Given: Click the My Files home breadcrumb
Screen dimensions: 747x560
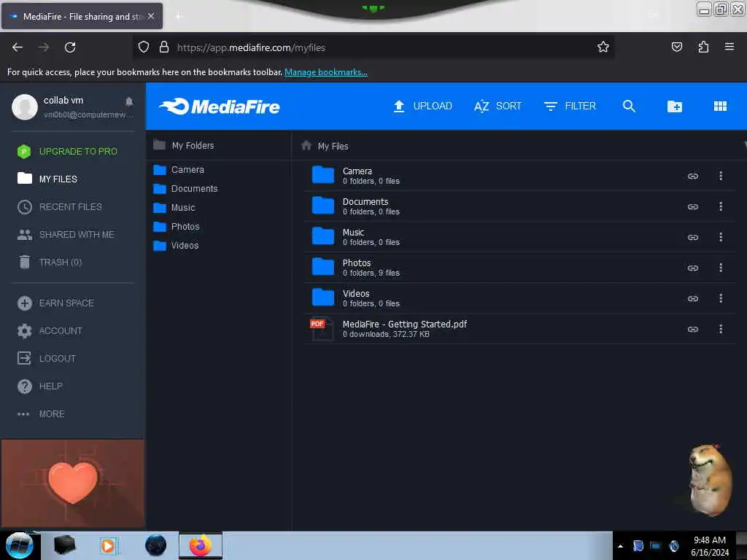Looking at the screenshot, I should [x=325, y=146].
